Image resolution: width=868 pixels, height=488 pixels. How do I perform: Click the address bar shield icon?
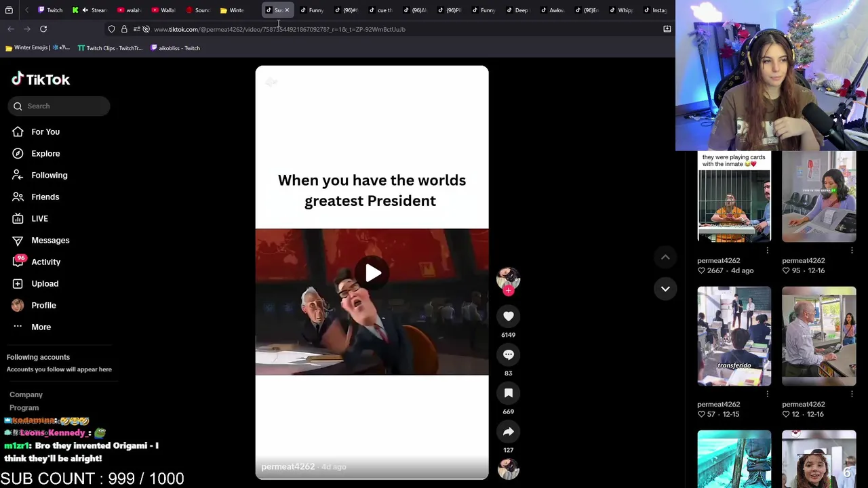112,29
